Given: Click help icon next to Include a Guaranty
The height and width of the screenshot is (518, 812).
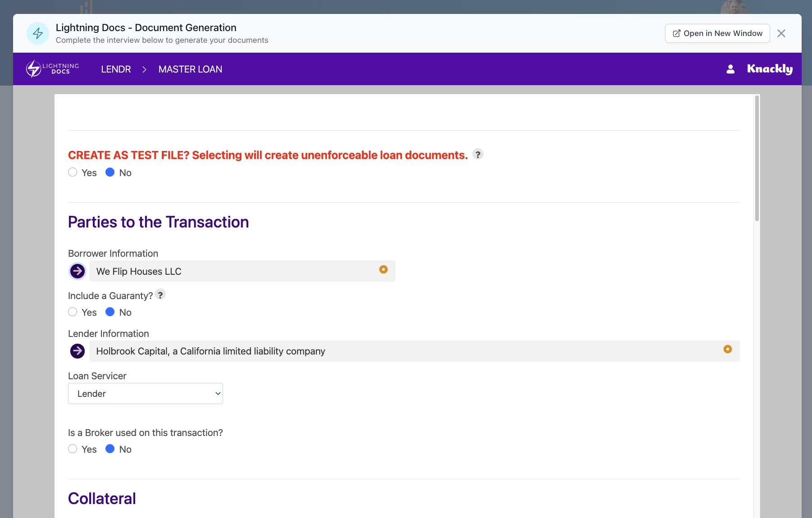Looking at the screenshot, I should [160, 295].
